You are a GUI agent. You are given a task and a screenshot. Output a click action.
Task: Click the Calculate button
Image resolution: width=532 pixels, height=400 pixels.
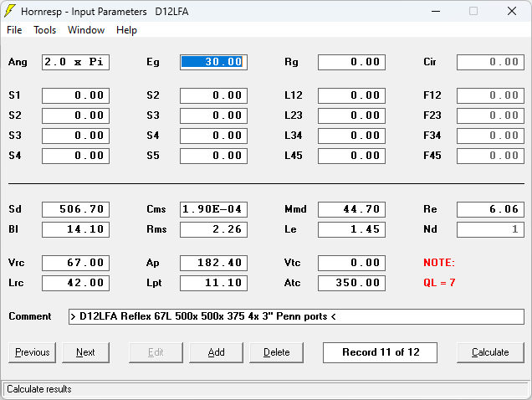pyautogui.click(x=490, y=352)
